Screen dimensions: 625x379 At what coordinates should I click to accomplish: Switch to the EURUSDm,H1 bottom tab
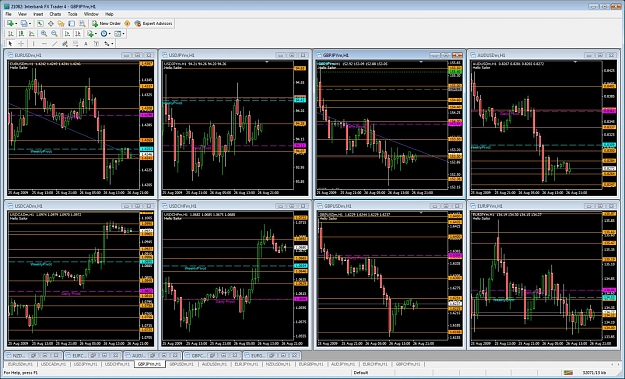(20, 364)
